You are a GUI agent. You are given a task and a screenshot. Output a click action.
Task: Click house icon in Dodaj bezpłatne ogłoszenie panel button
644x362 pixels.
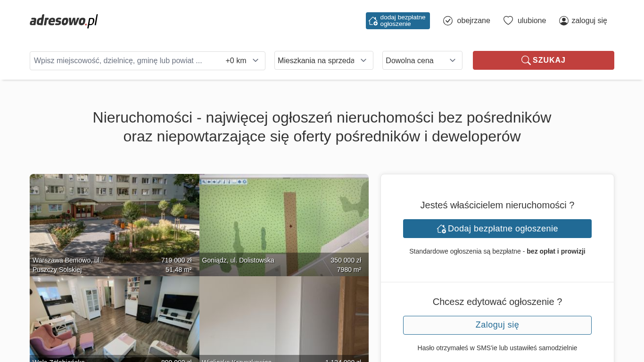tap(441, 229)
